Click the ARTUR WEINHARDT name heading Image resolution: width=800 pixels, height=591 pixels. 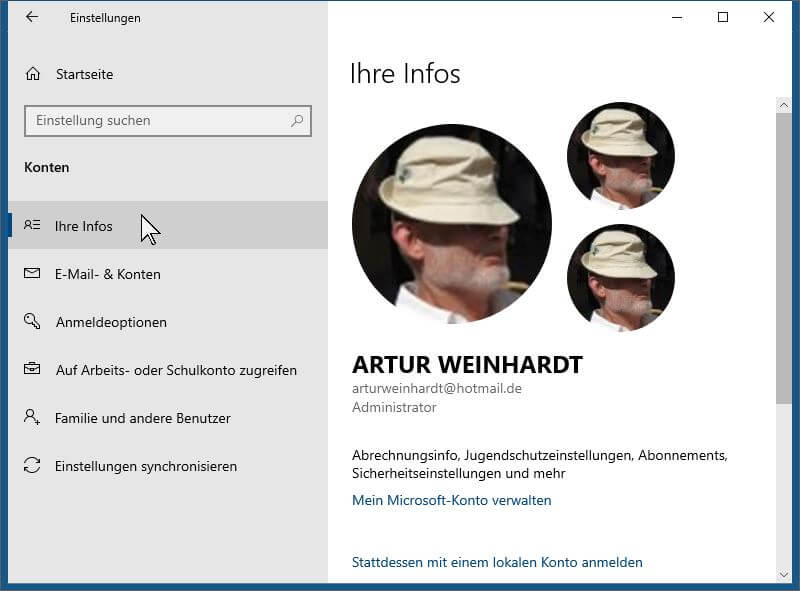click(467, 364)
